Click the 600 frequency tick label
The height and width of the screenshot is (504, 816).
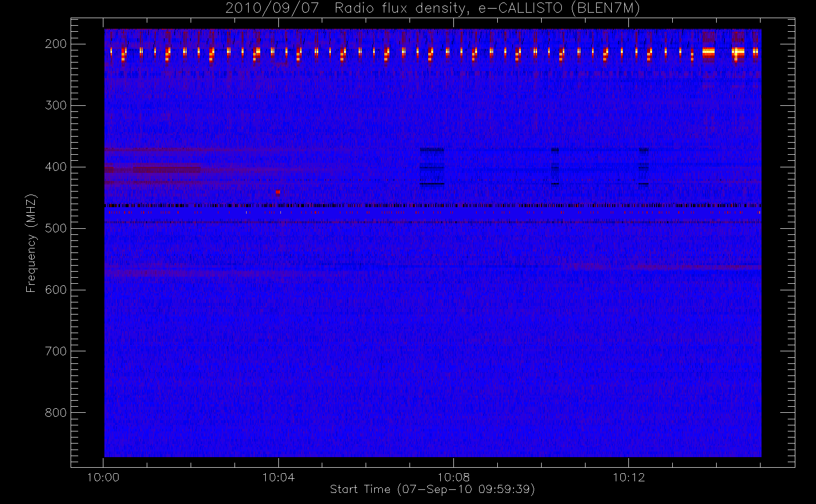pyautogui.click(x=56, y=290)
